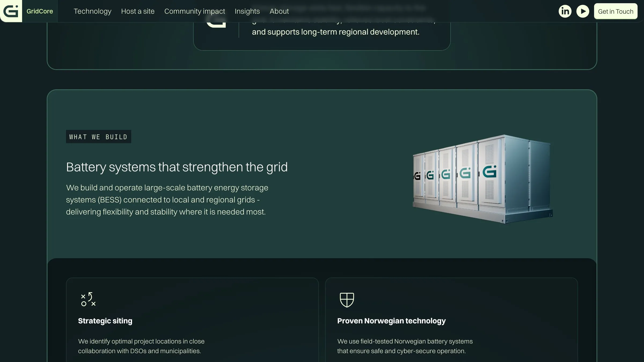Click paragraph starting We build and operate

tap(167, 200)
